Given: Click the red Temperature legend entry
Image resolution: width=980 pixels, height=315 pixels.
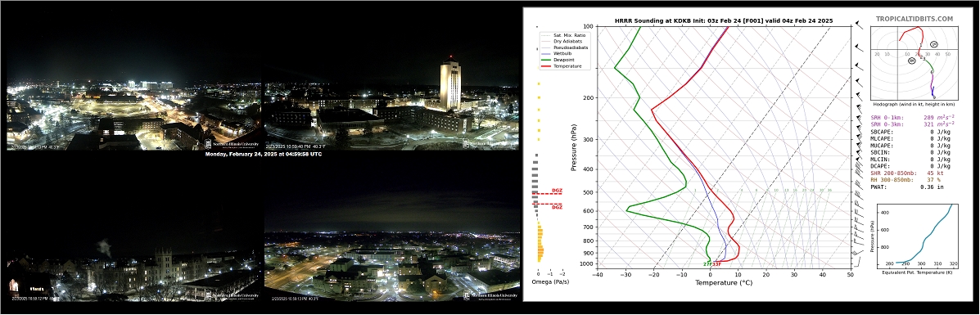Looking at the screenshot, I should (561, 65).
